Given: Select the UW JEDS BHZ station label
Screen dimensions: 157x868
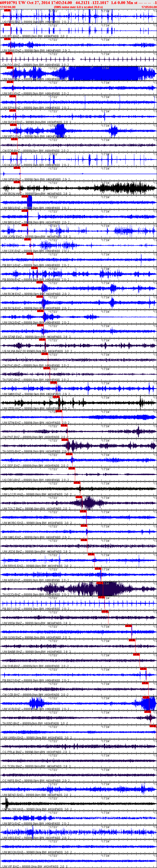Looking at the screenshot, I should click(x=37, y=552).
